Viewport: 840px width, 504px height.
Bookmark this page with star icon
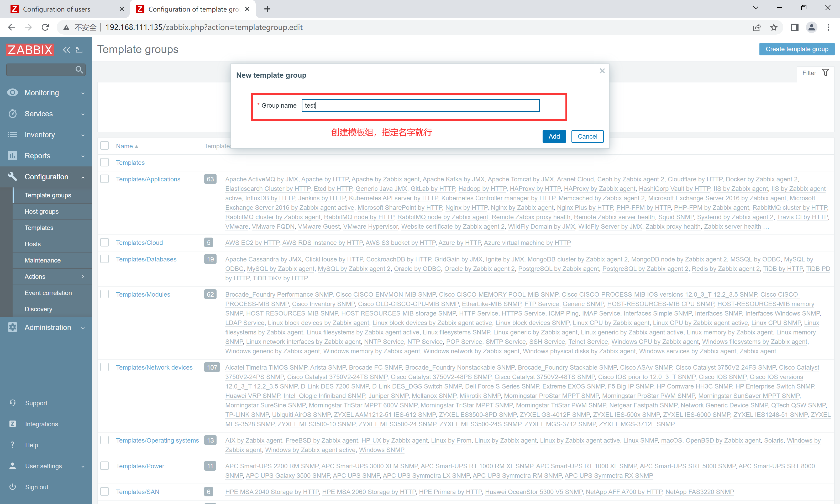pyautogui.click(x=774, y=27)
